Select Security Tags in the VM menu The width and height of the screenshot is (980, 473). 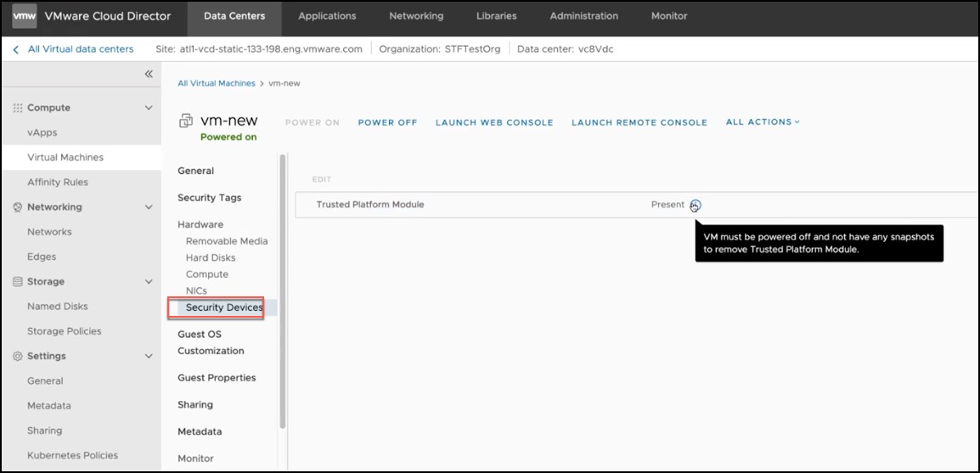(210, 198)
